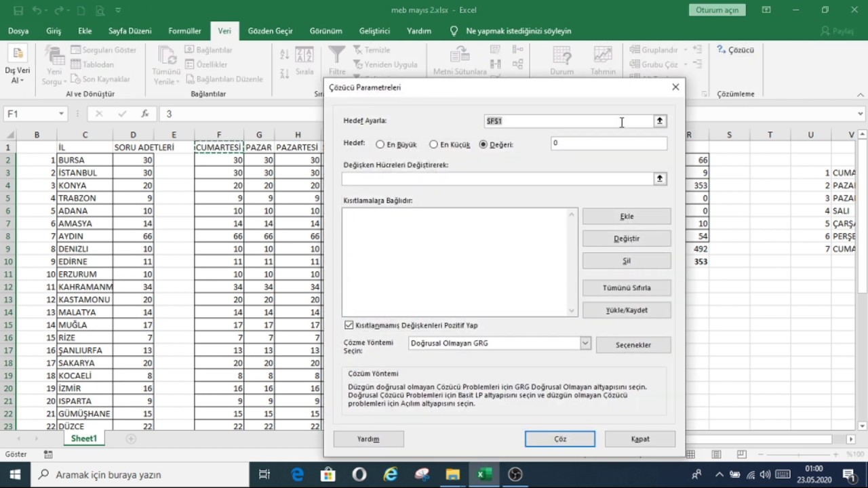Click the Seçenekler button
Image resolution: width=868 pixels, height=488 pixels.
633,345
